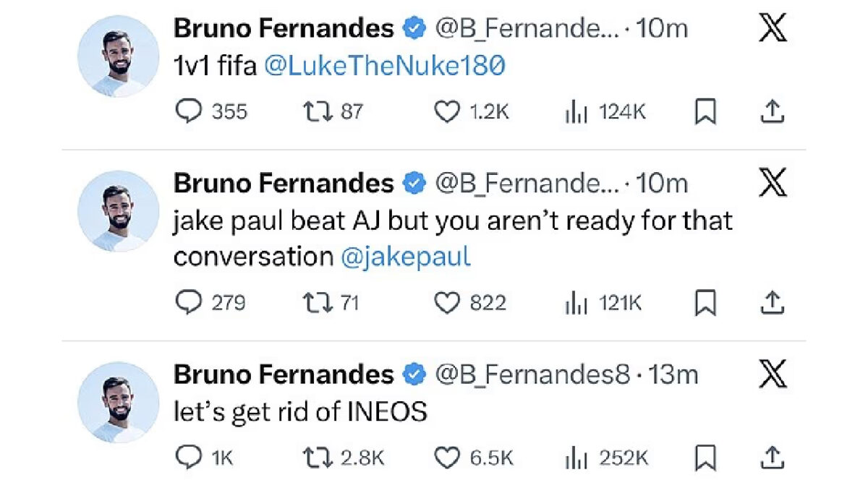View analytics showing 121K on second tweet
This screenshot has height=488, width=868.
pos(575,304)
